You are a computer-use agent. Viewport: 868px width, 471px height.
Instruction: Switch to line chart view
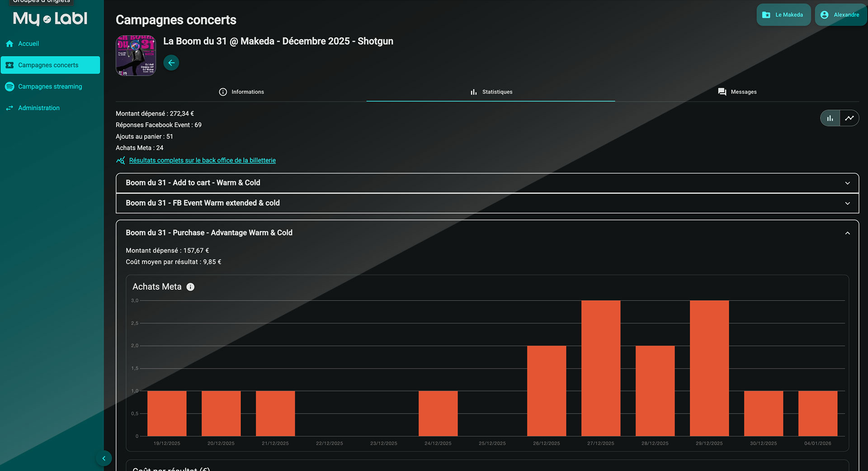point(849,118)
